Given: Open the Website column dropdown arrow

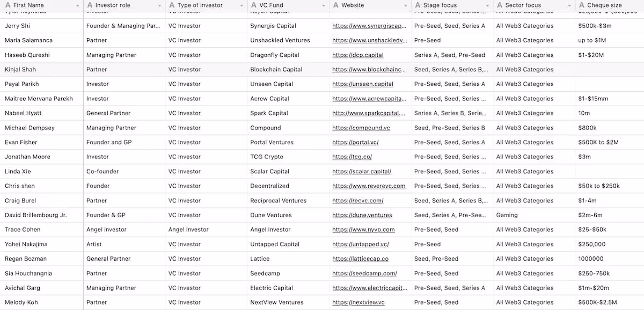Looking at the screenshot, I should tap(406, 6).
